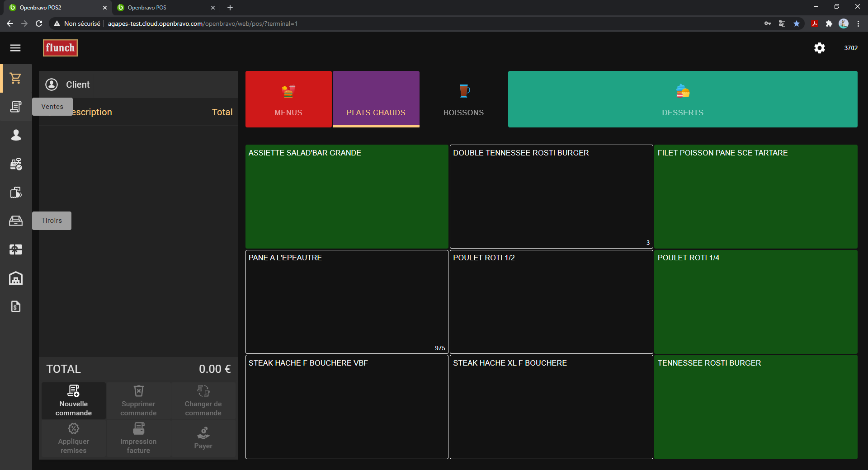Image resolution: width=868 pixels, height=470 pixels.
Task: Open the hamburger menu icon
Action: pos(15,48)
